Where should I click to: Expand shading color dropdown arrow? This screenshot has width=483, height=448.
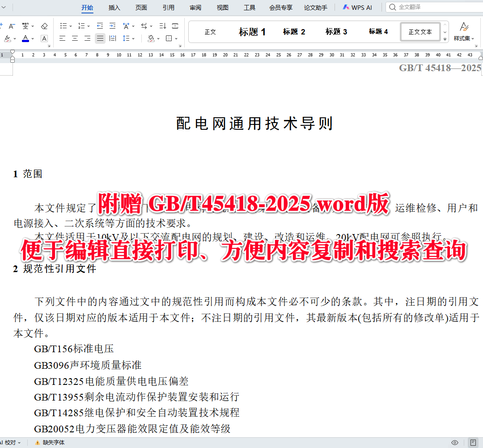[158, 39]
